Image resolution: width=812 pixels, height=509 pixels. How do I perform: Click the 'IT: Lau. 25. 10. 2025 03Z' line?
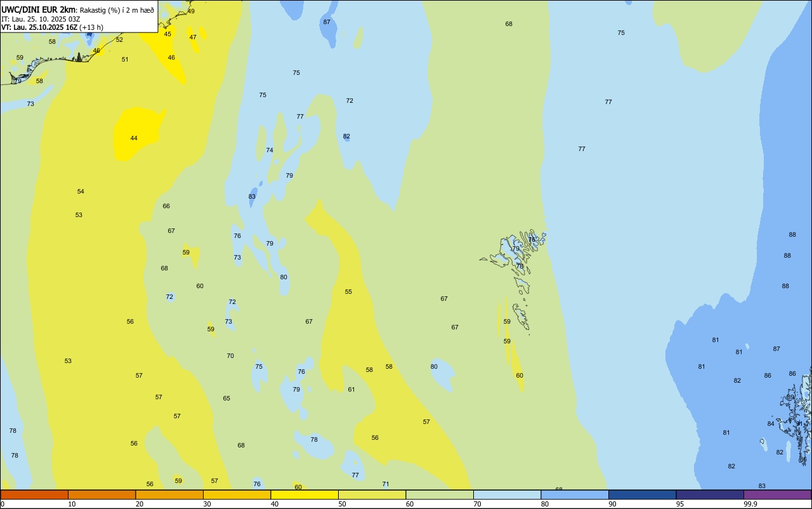(40, 19)
